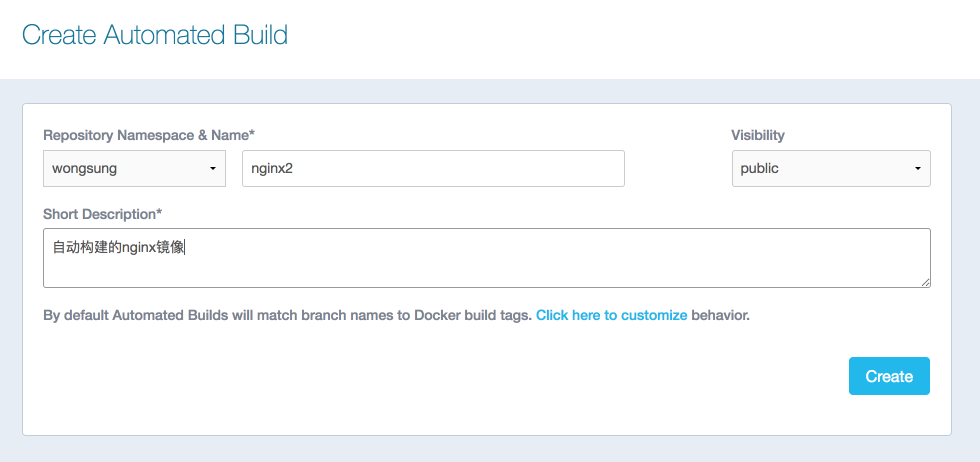Screen dimensions: 980x462
Task: Focus the Short Description text area
Action: 486,265
